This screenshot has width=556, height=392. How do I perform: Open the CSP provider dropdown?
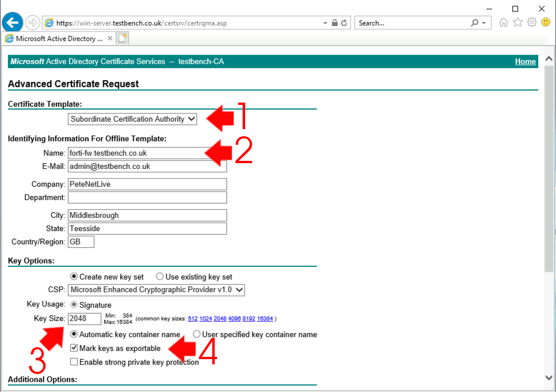point(156,290)
